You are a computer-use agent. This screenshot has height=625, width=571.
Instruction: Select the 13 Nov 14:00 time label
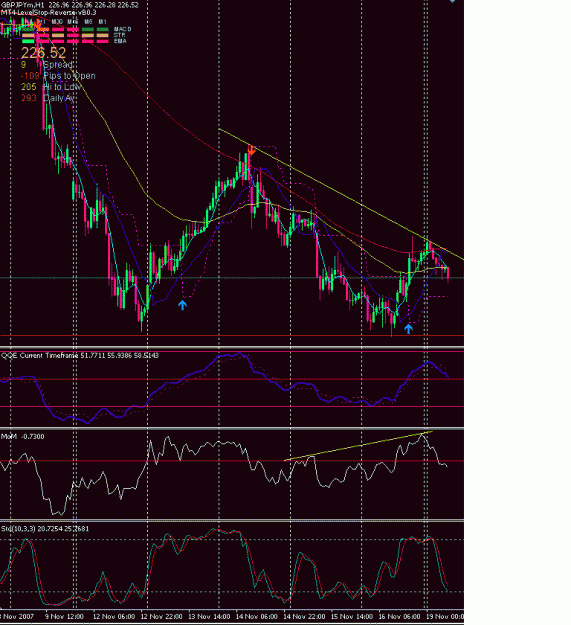coord(209,617)
